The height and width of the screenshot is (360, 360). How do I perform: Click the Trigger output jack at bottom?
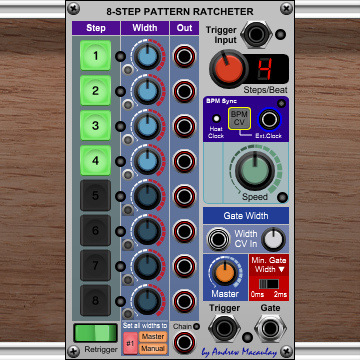224,328
